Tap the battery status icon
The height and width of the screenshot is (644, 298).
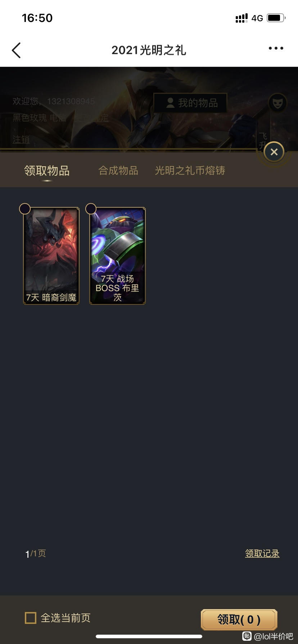(276, 18)
